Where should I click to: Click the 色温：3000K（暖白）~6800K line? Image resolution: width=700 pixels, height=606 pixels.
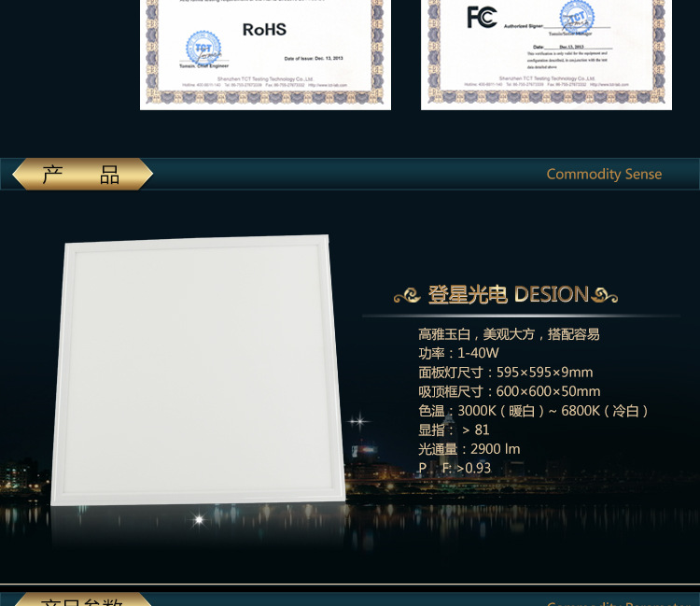click(x=533, y=411)
